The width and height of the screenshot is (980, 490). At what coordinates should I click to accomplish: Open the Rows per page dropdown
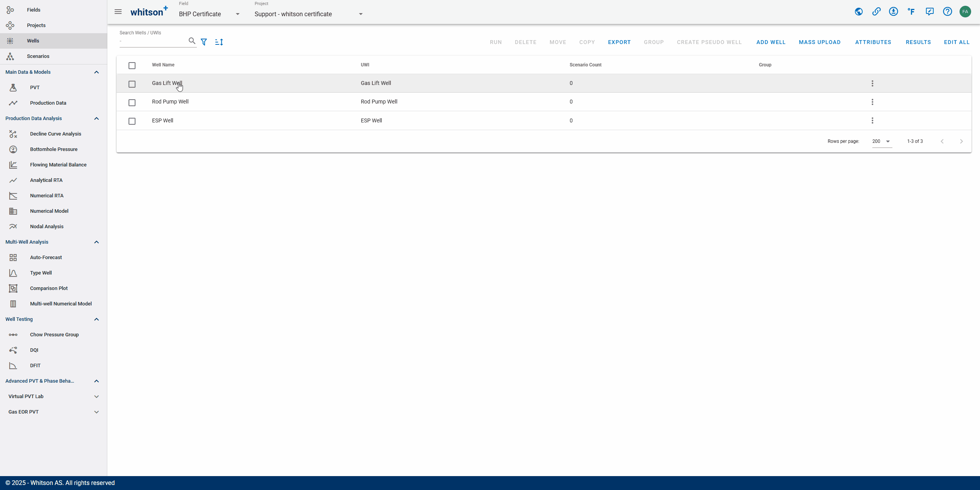(882, 141)
